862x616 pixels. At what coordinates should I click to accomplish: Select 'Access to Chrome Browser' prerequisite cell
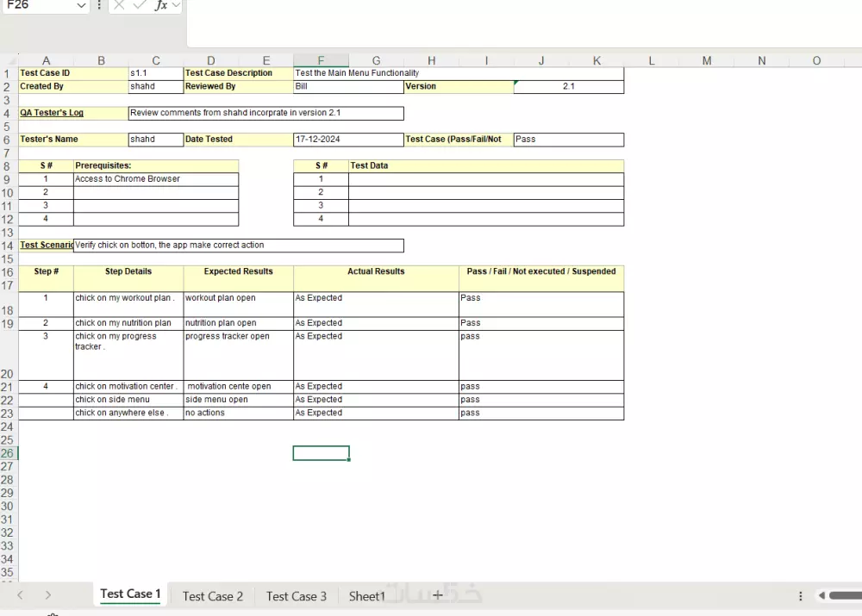tap(156, 179)
